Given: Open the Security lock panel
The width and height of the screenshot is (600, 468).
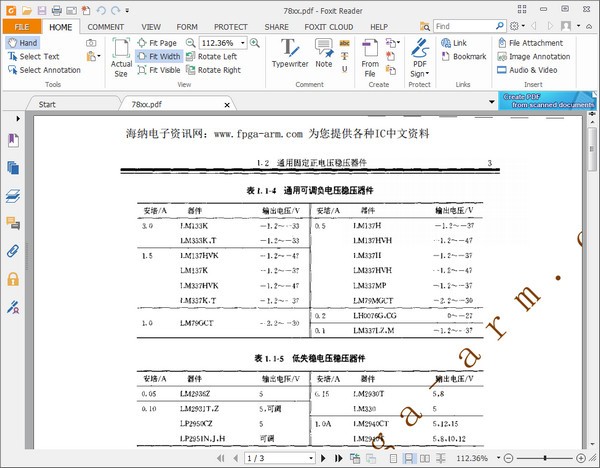Looking at the screenshot, I should pyautogui.click(x=13, y=279).
